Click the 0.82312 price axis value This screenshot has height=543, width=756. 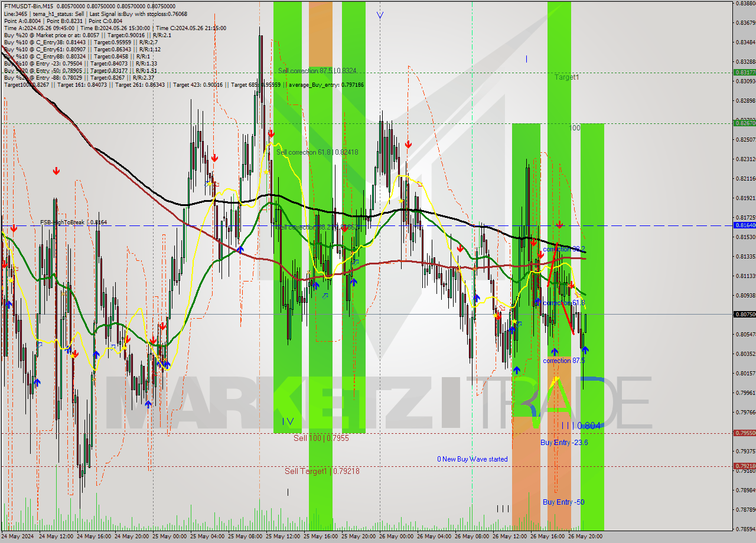[x=746, y=159]
